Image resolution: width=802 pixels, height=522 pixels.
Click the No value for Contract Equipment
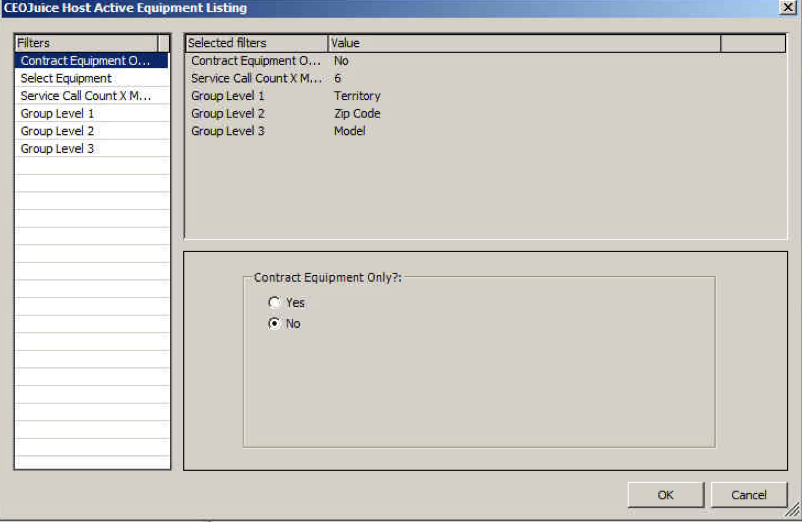[341, 60]
